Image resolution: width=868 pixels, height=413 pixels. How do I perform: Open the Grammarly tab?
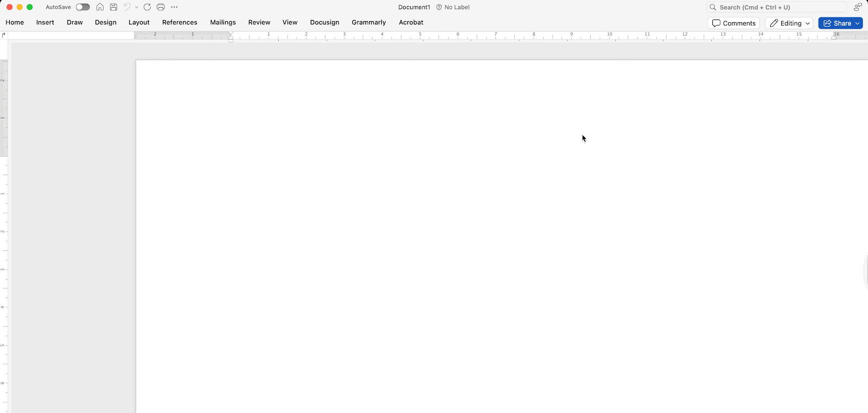[368, 22]
